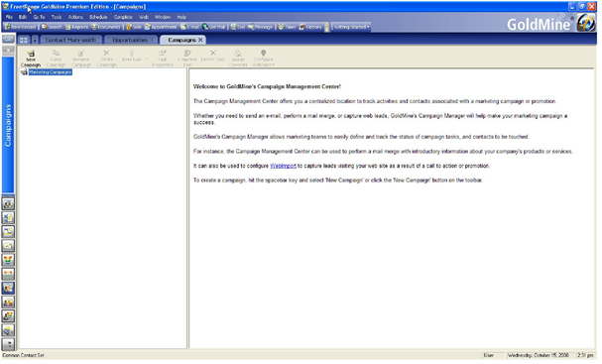
Task: Open the Search tool in the toolbar
Action: [52, 27]
